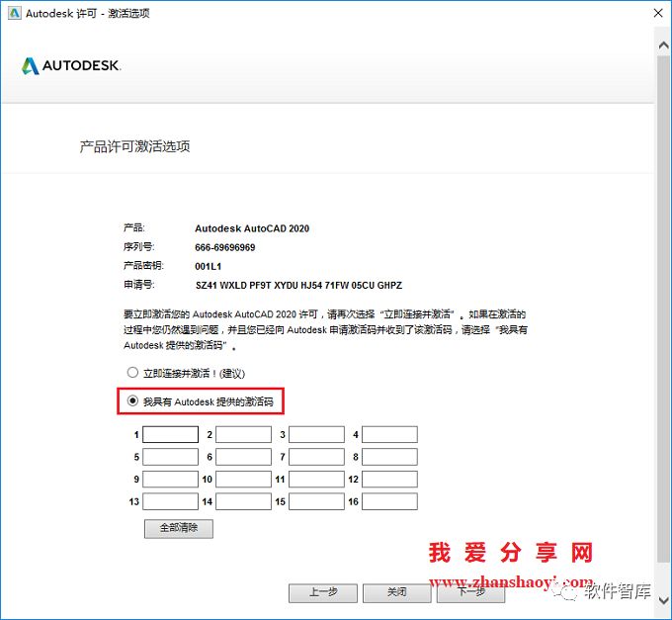Click activation code field 16

(389, 501)
